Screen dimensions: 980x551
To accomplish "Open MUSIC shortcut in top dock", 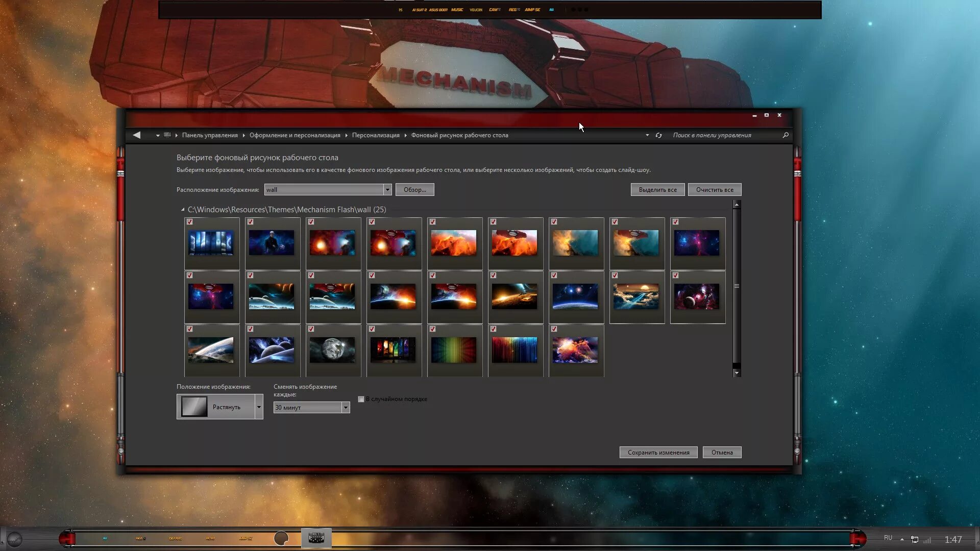I will (x=457, y=10).
